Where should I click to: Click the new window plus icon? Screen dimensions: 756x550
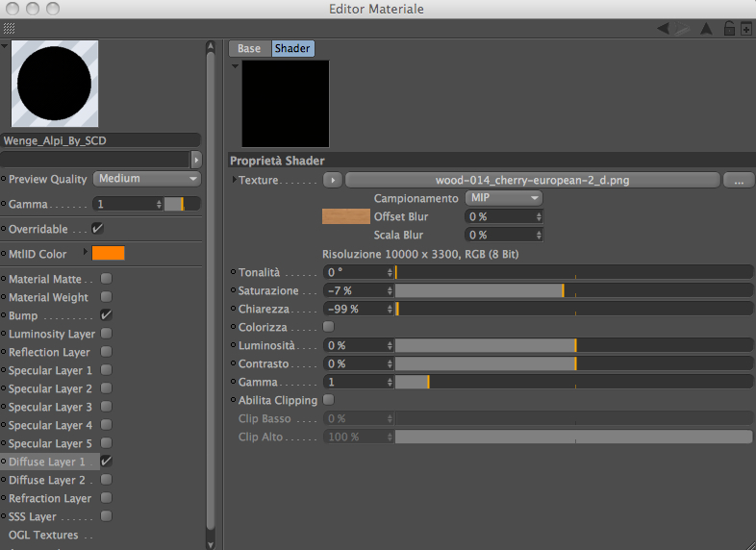click(x=745, y=29)
